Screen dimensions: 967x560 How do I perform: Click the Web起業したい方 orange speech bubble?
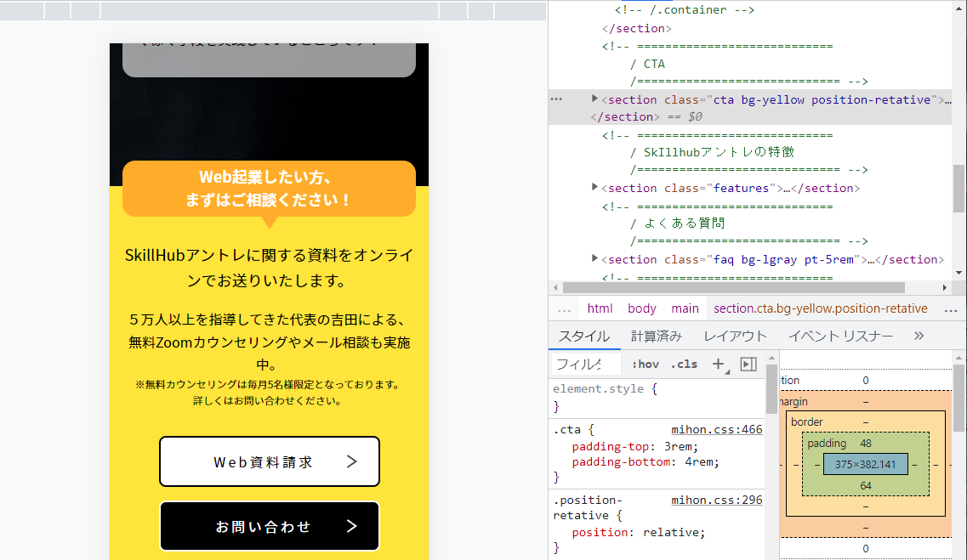pos(269,189)
